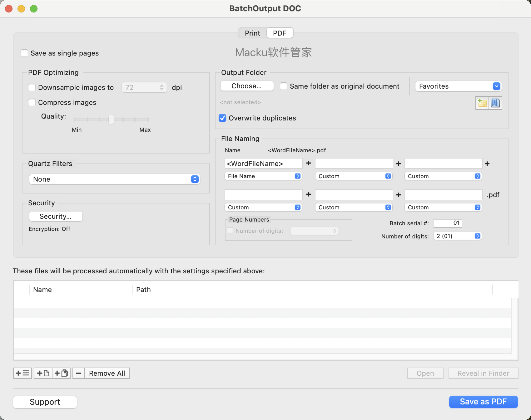The width and height of the screenshot is (531, 420).
Task: Click the add file list icon
Action: point(22,373)
